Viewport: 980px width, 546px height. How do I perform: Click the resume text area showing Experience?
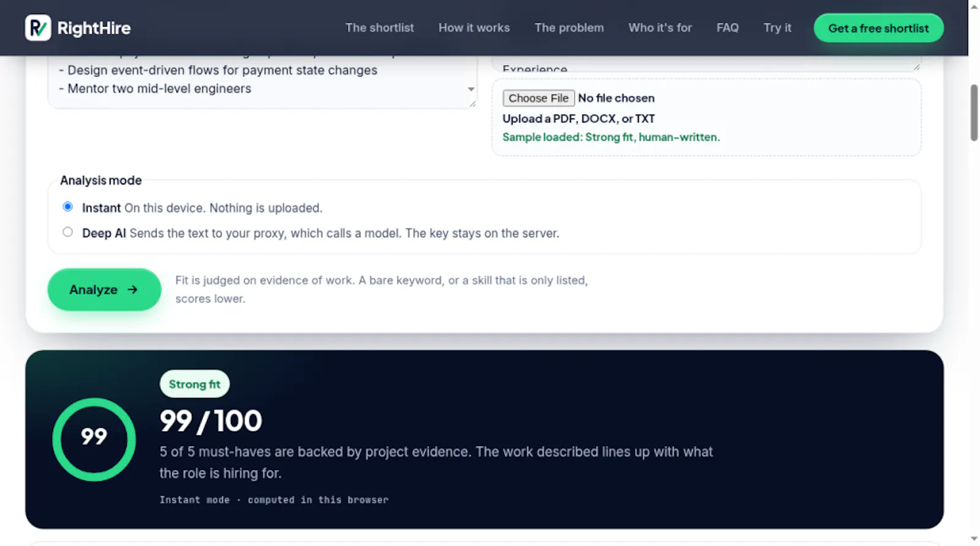pyautogui.click(x=706, y=64)
